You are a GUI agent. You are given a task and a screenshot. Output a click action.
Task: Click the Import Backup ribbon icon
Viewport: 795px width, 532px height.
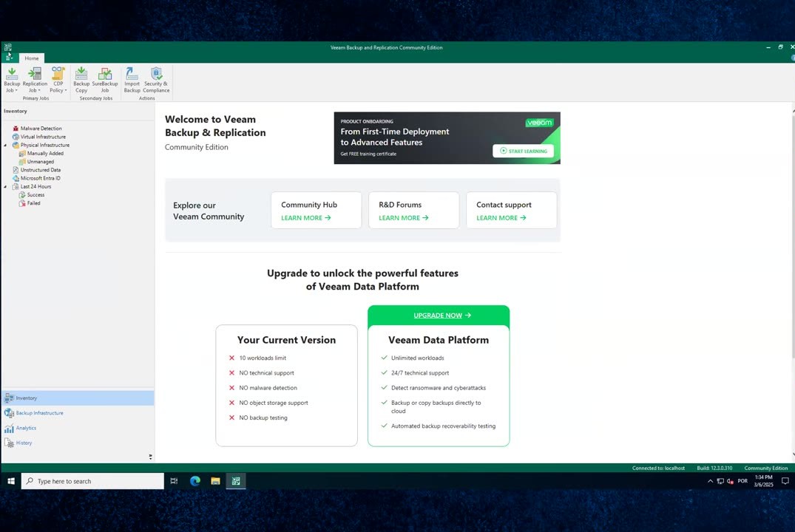pyautogui.click(x=132, y=80)
